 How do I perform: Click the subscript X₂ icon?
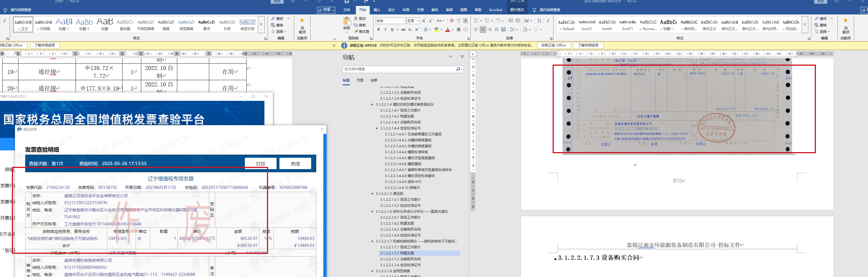coord(410,30)
